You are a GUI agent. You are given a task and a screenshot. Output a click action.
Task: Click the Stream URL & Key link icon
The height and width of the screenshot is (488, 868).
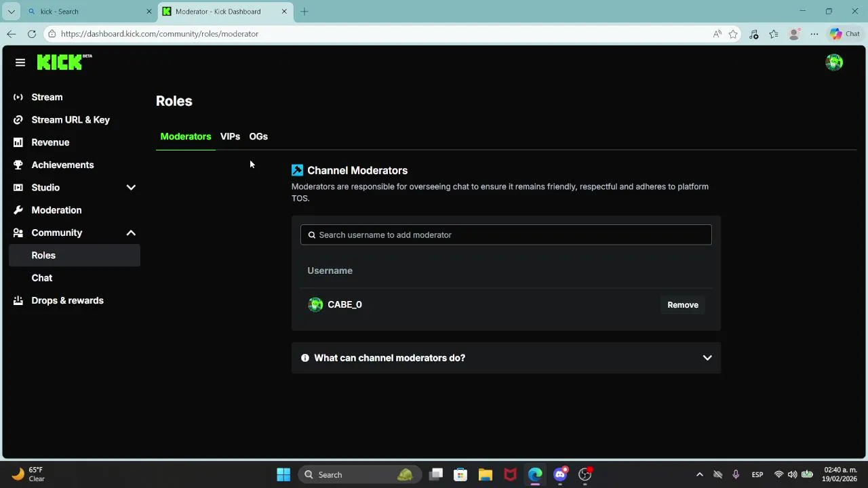[18, 120]
